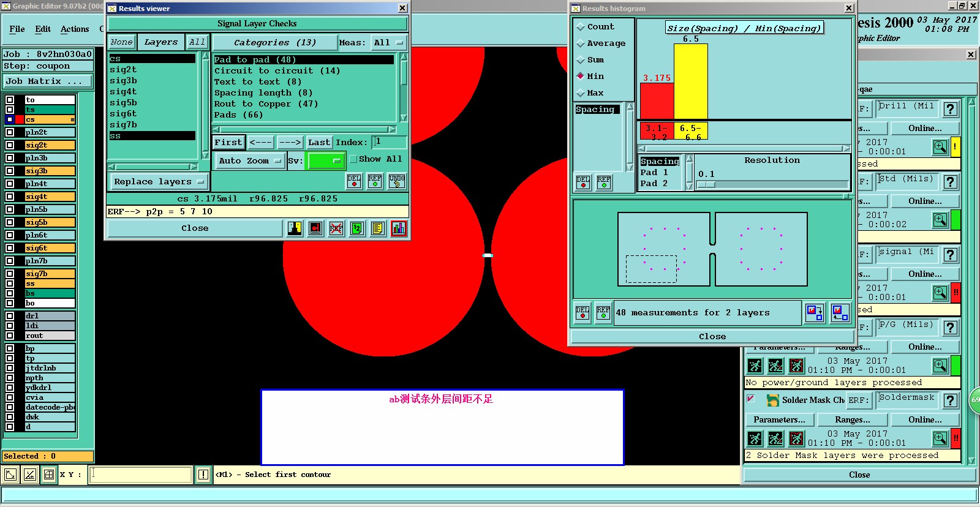This screenshot has width=980, height=507.
Task: Click REF icon beside UNDO in Results viewer
Action: coord(375,181)
